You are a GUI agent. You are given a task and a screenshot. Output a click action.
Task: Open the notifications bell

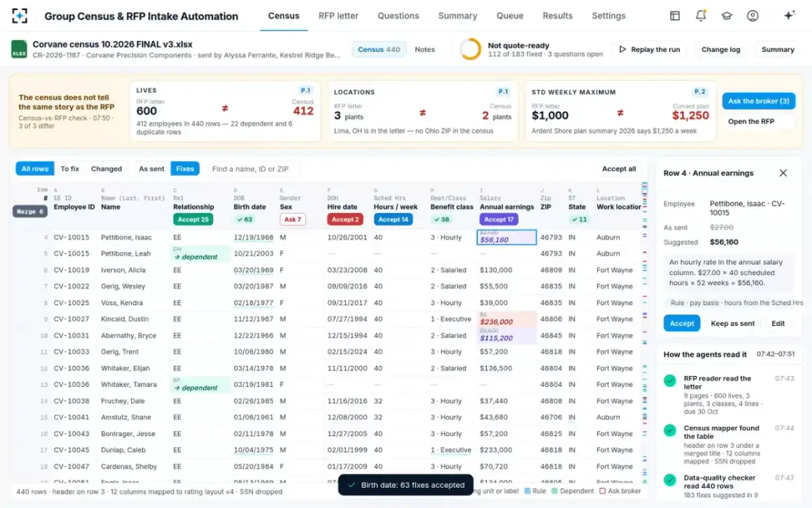pos(701,16)
